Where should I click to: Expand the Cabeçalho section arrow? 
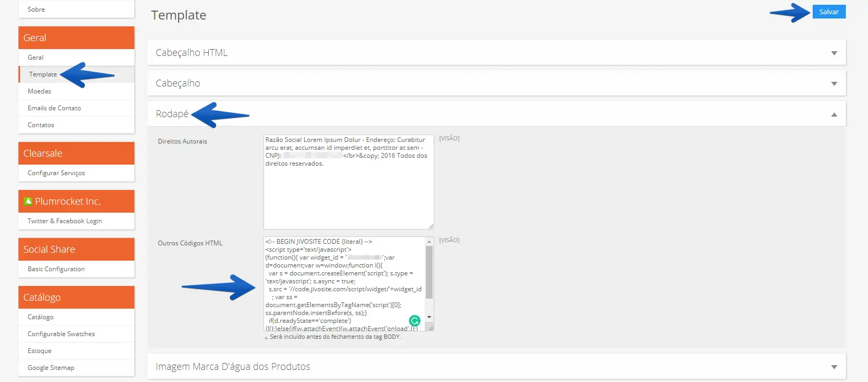click(834, 83)
